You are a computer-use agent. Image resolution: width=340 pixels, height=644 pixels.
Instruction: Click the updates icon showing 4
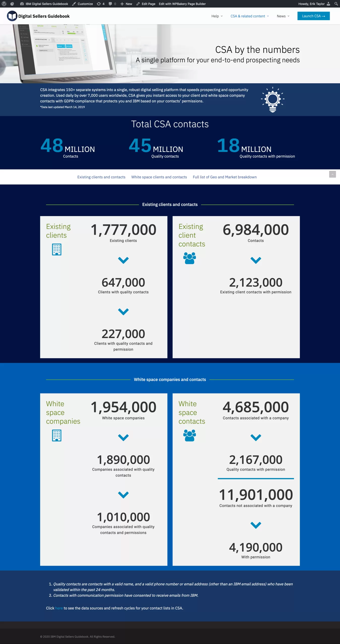point(101,4)
